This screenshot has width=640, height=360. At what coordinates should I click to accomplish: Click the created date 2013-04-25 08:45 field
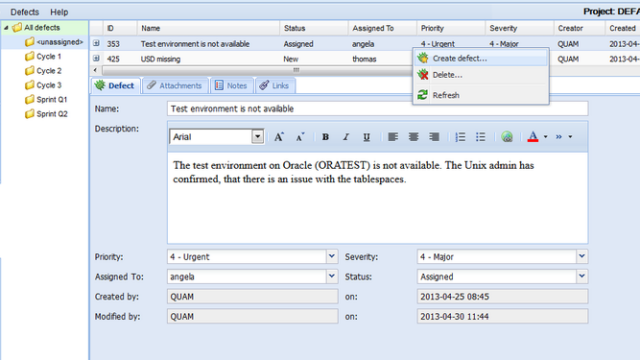[x=502, y=296]
